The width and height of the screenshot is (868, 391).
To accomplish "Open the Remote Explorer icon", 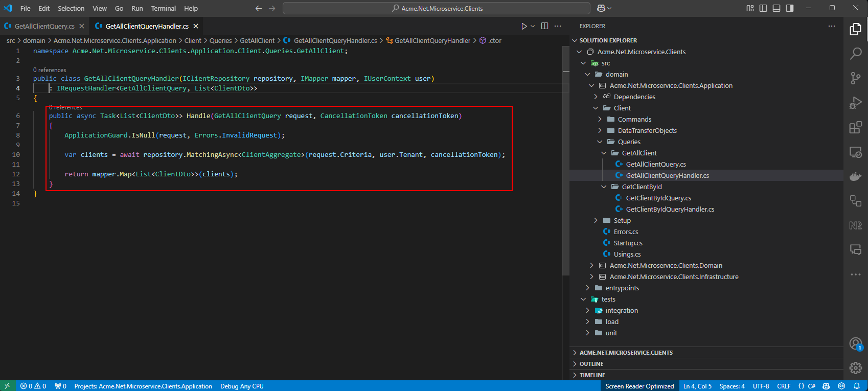I will pyautogui.click(x=855, y=152).
